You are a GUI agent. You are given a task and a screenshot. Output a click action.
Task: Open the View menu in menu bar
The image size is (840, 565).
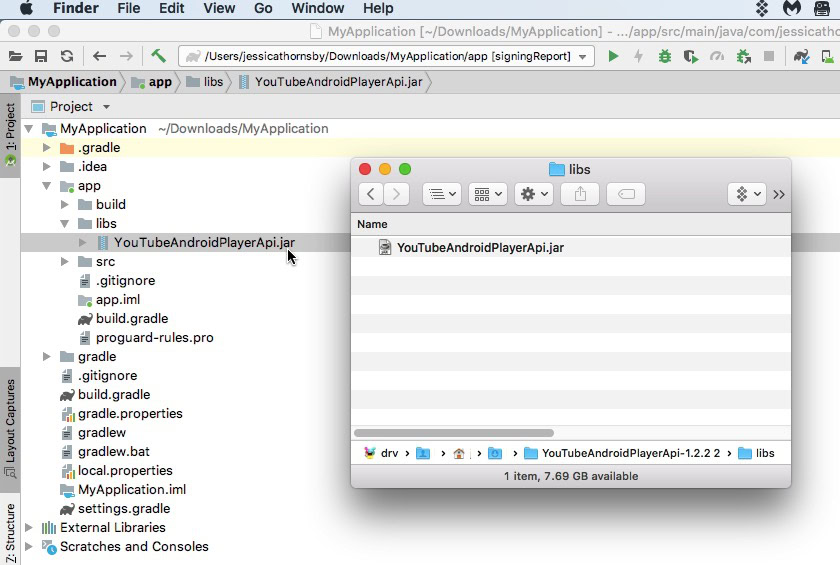[219, 8]
